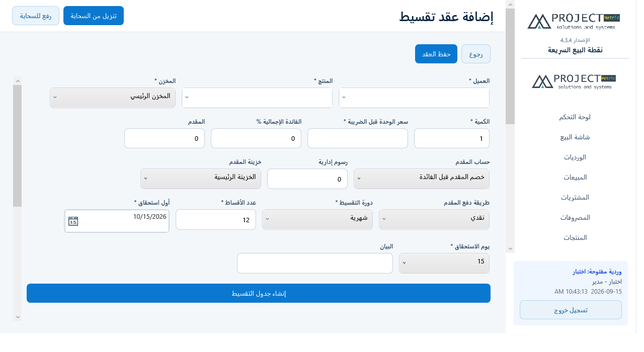Click سعر الوحدة قبل الضريبة input field
The width and height of the screenshot is (644, 352).
click(x=358, y=138)
